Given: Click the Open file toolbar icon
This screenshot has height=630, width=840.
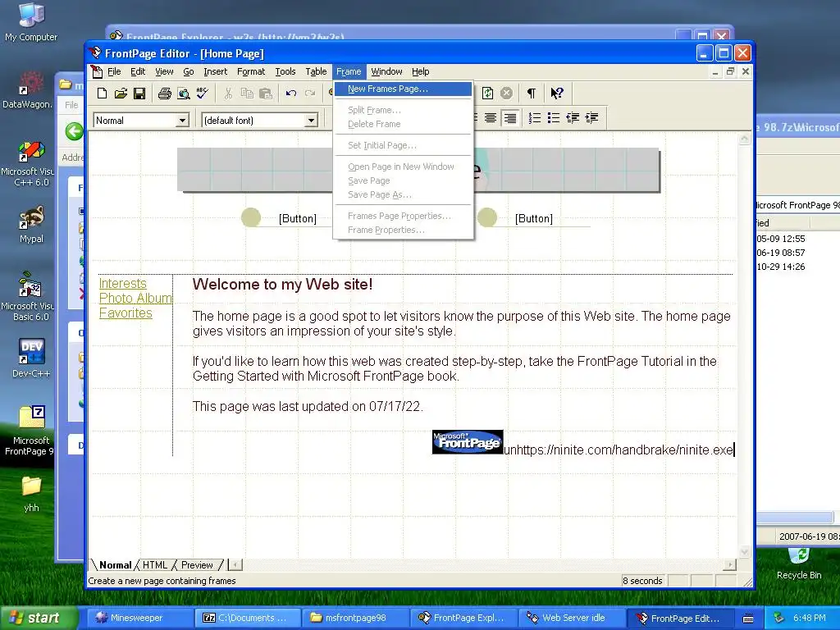Looking at the screenshot, I should click(x=121, y=94).
